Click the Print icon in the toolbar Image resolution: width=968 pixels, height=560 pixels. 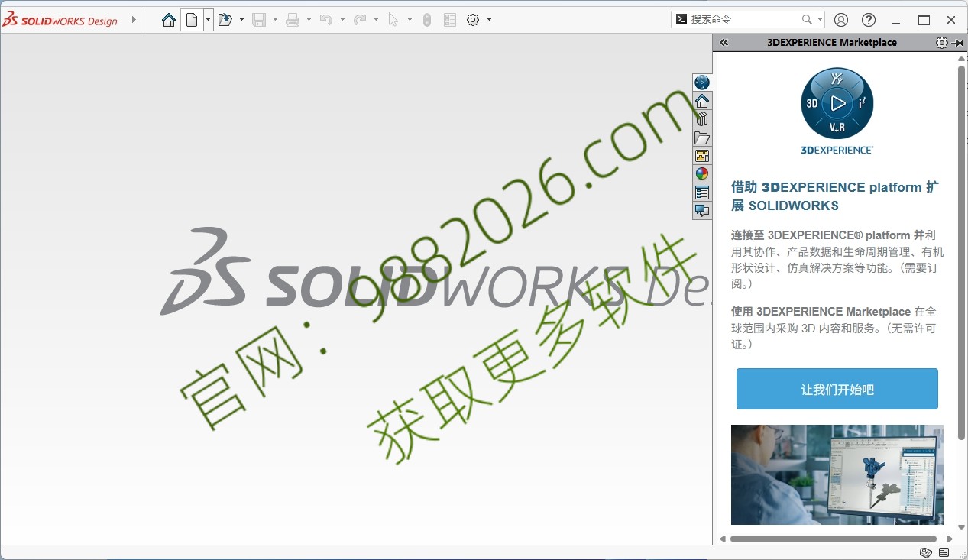coord(293,20)
